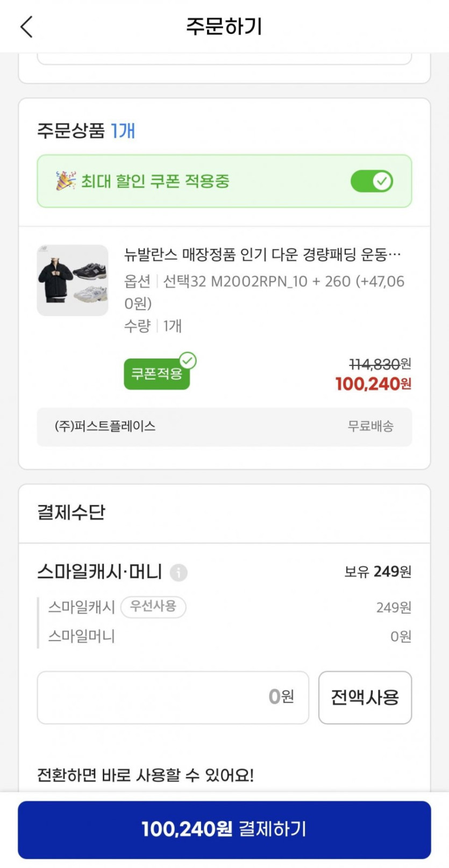Select the 우선사용 badge next to 스마일캐시
The width and height of the screenshot is (449, 868).
(x=153, y=607)
